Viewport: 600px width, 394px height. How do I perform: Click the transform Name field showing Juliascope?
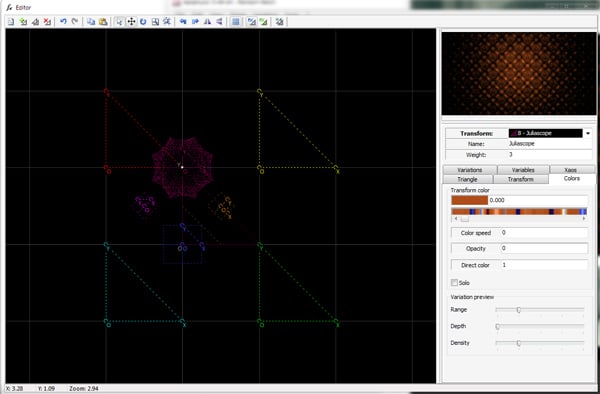(x=549, y=144)
